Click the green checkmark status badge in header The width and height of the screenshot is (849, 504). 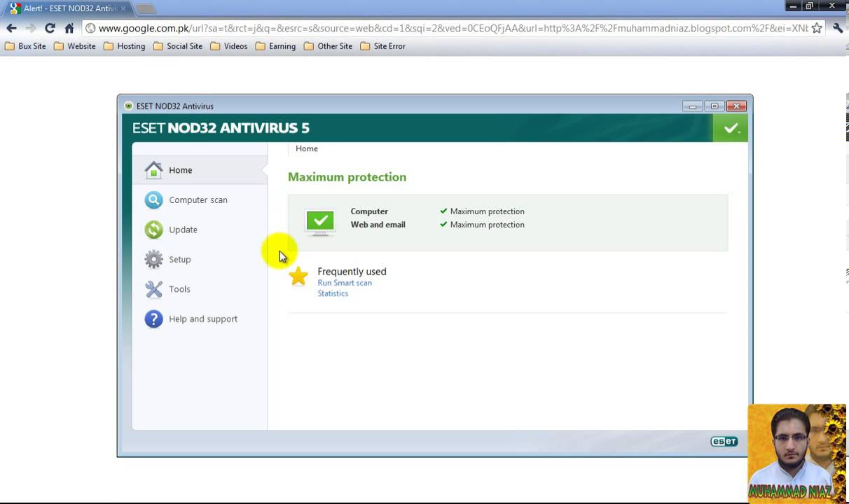tap(731, 128)
